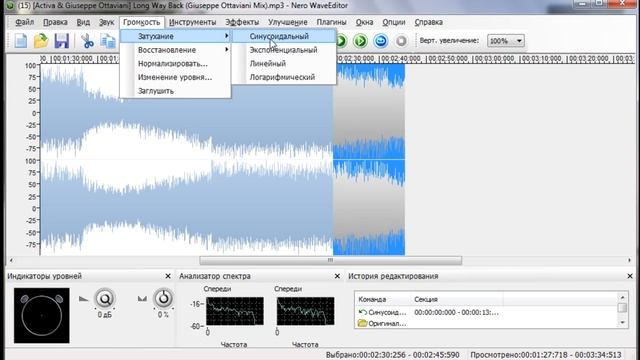
Task: Click the horizontal waveform scrollbar thumb
Action: [331, 260]
